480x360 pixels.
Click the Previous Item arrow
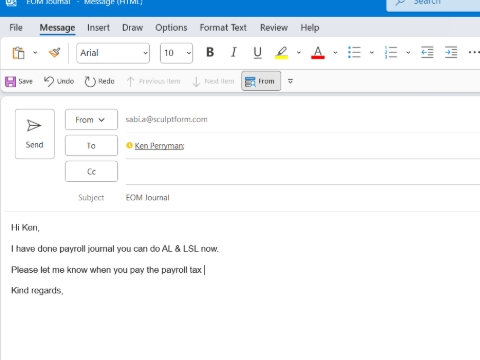point(153,81)
